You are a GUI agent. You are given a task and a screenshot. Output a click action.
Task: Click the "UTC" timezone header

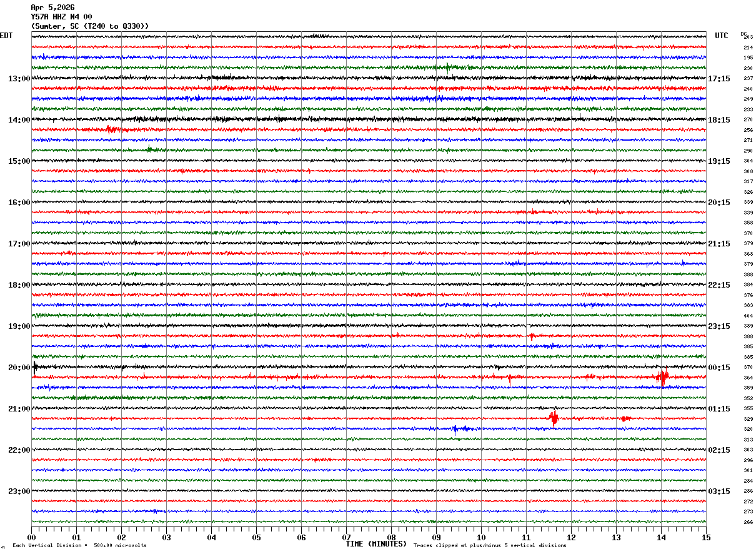[722, 36]
